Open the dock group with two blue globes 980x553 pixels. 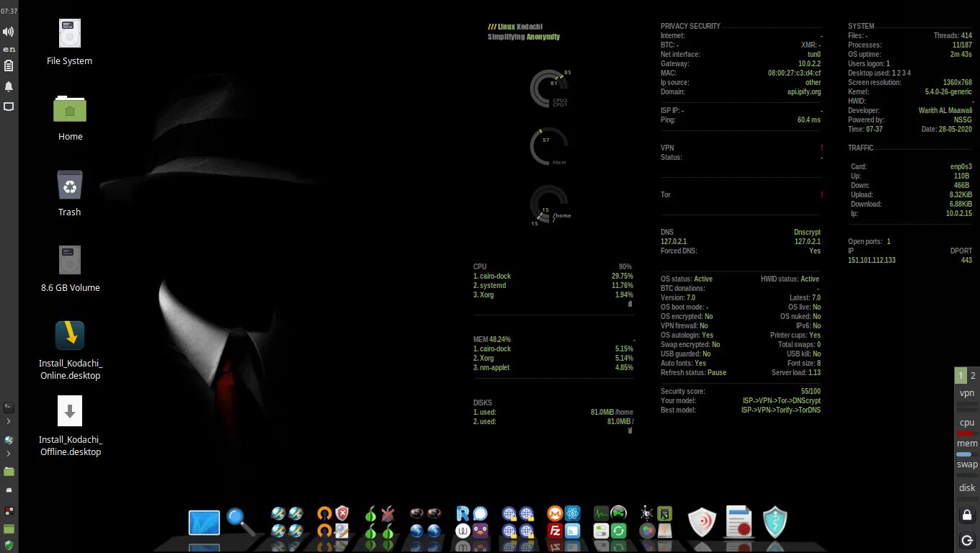coord(425,522)
